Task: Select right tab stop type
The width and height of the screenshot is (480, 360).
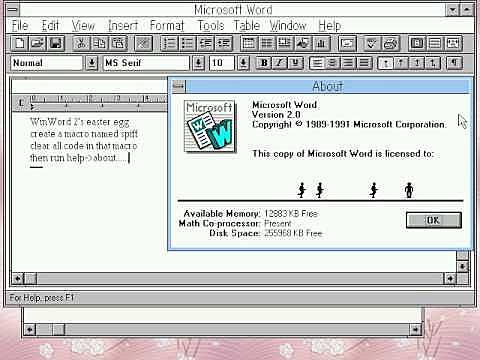Action: coord(417,63)
